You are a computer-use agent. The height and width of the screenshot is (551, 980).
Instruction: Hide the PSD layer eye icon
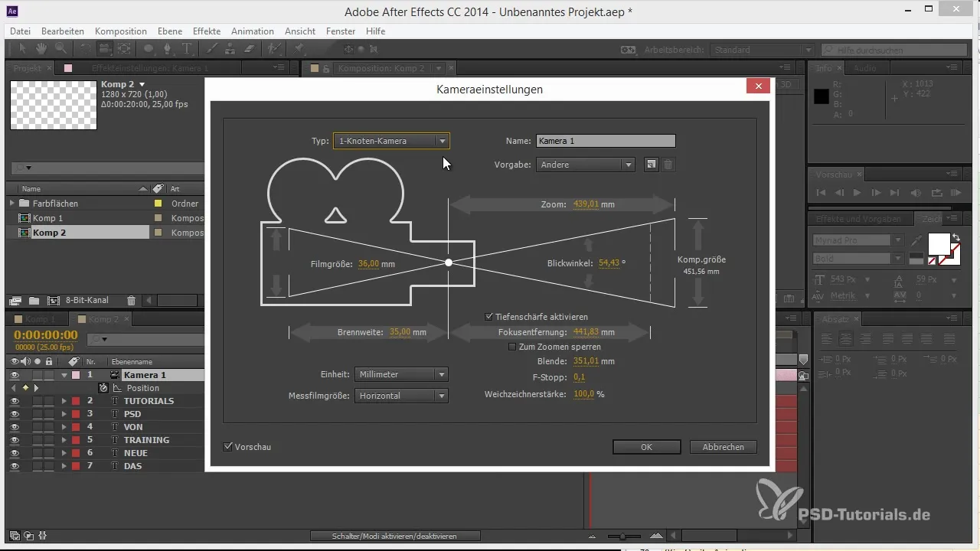point(15,414)
